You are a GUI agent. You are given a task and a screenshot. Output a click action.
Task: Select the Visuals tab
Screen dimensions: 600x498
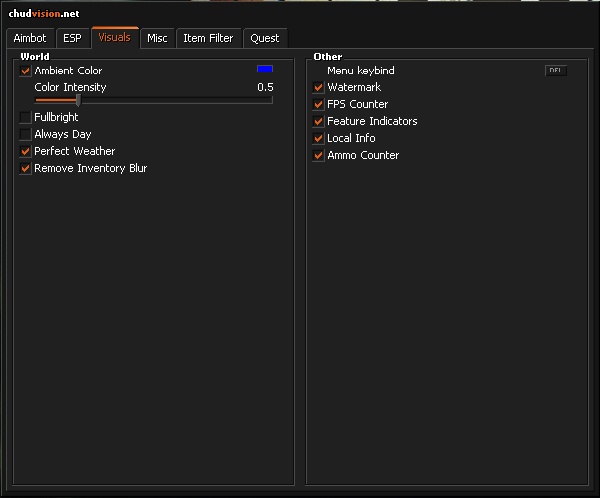click(x=115, y=38)
